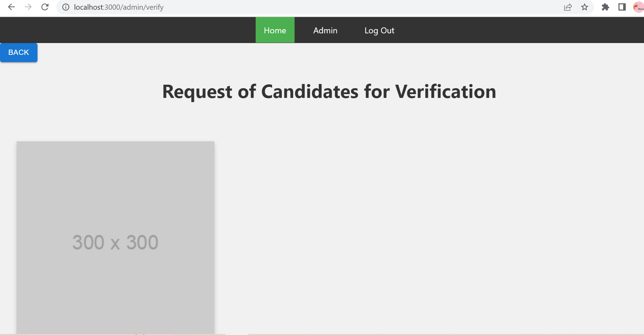The height and width of the screenshot is (335, 644).
Task: Reload the verification page
Action: click(45, 7)
